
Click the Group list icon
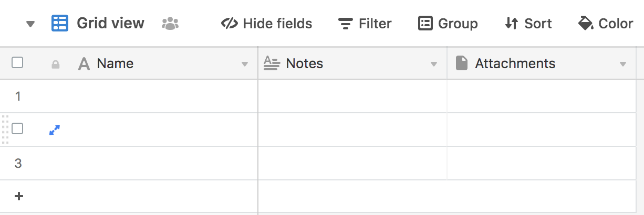click(425, 24)
